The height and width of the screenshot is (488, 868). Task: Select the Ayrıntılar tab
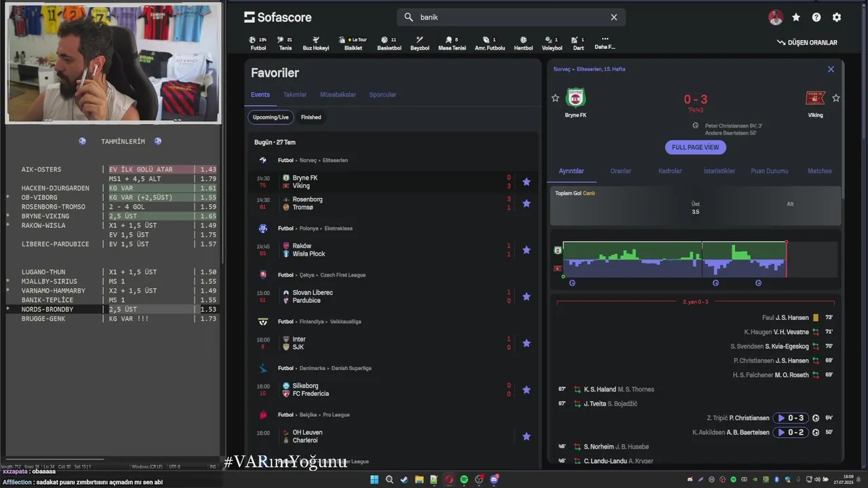(x=572, y=171)
